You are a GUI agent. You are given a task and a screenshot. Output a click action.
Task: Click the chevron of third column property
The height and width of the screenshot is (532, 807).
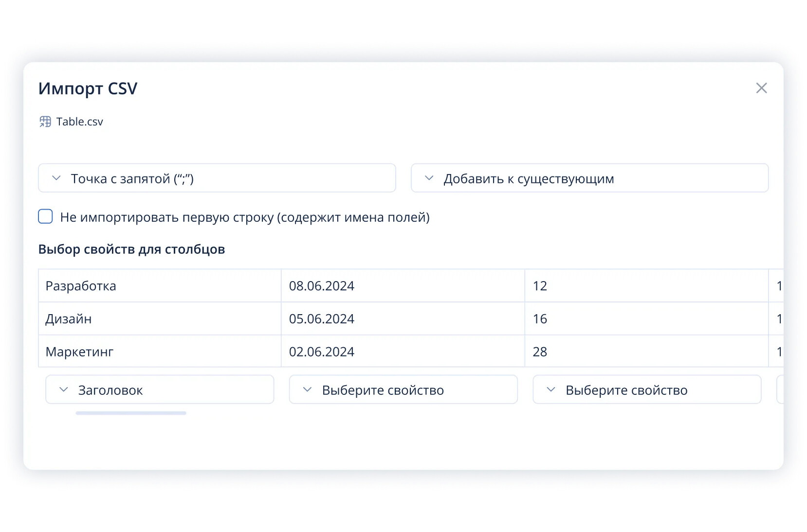(x=551, y=390)
